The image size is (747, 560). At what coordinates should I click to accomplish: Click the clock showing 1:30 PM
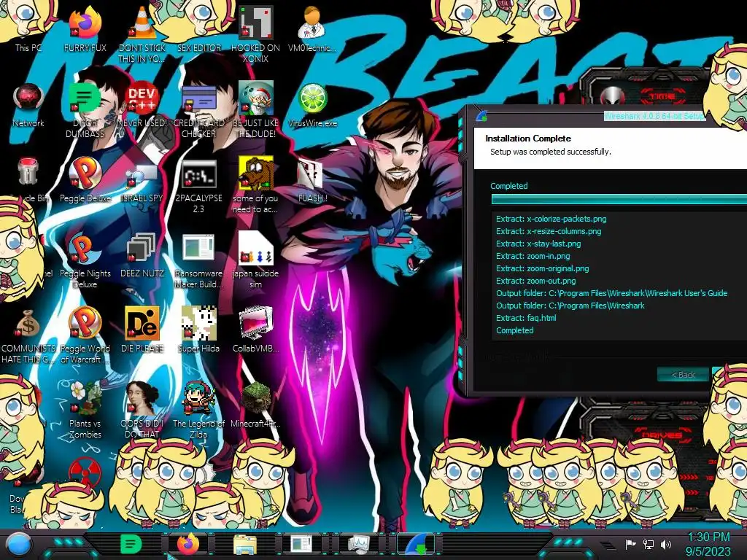coord(708,537)
